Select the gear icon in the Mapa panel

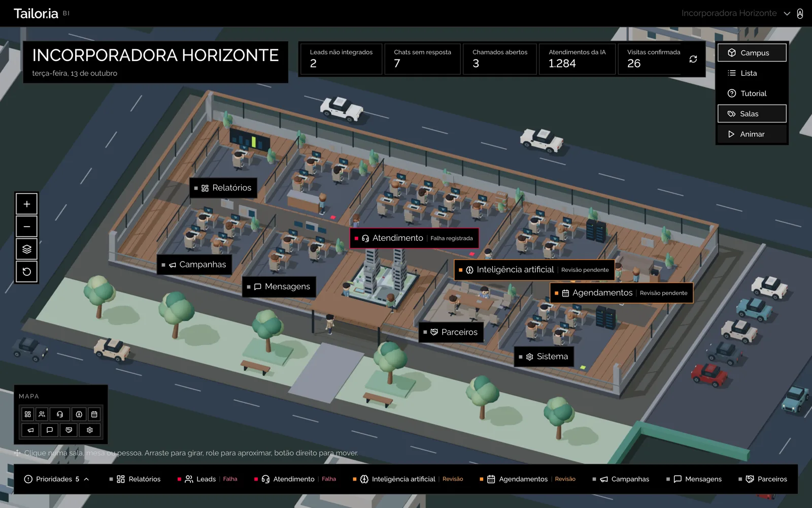pyautogui.click(x=90, y=430)
